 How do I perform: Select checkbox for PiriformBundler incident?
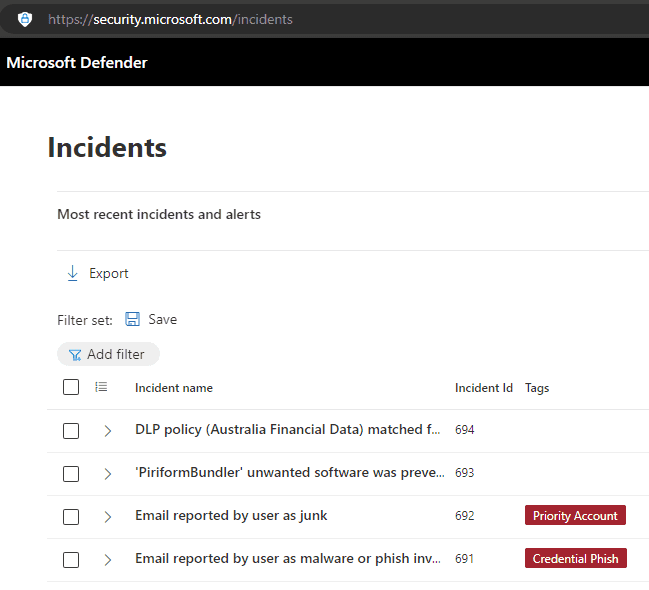tap(71, 474)
